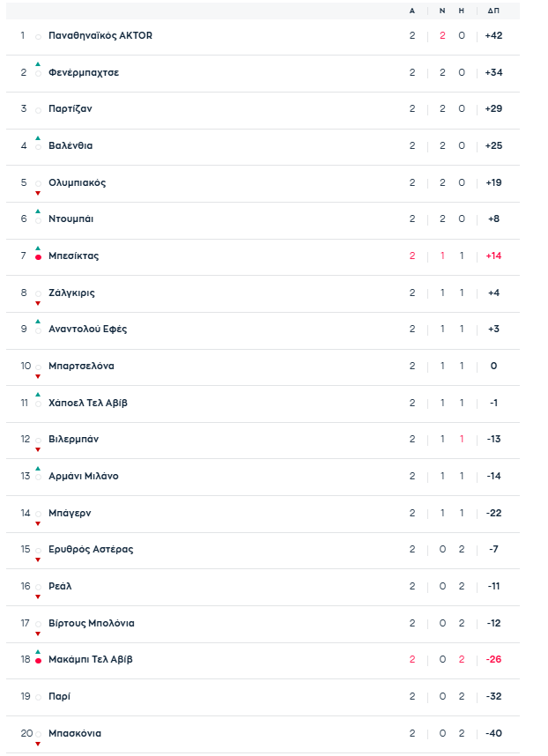The height and width of the screenshot is (756, 548).
Task: Sort standings by the Η losses header
Action: 462,11
